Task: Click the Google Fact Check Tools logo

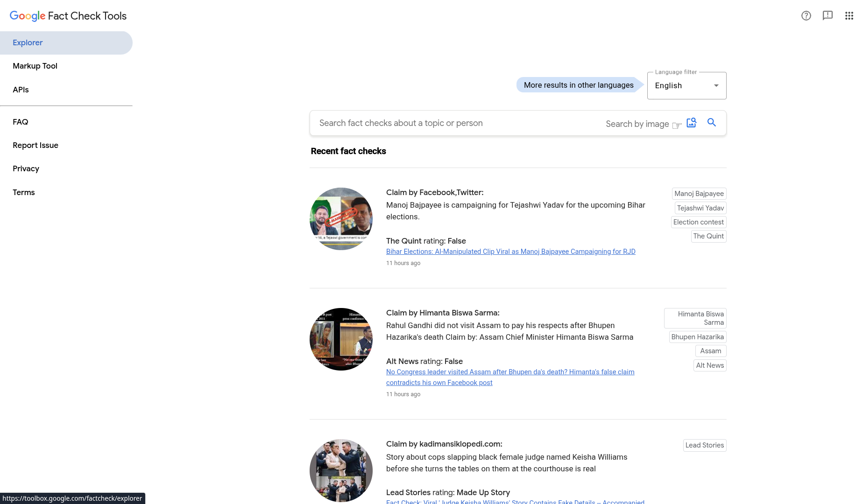Action: [x=68, y=16]
